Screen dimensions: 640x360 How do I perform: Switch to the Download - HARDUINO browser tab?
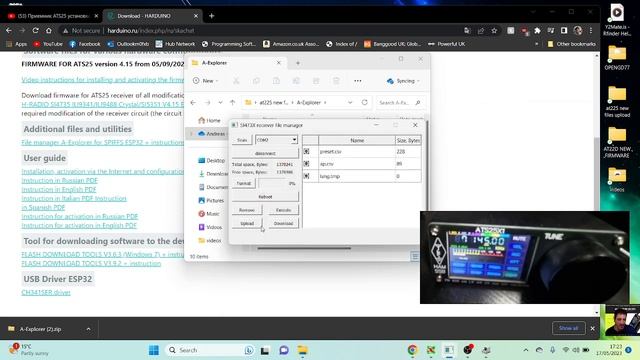pos(152,16)
